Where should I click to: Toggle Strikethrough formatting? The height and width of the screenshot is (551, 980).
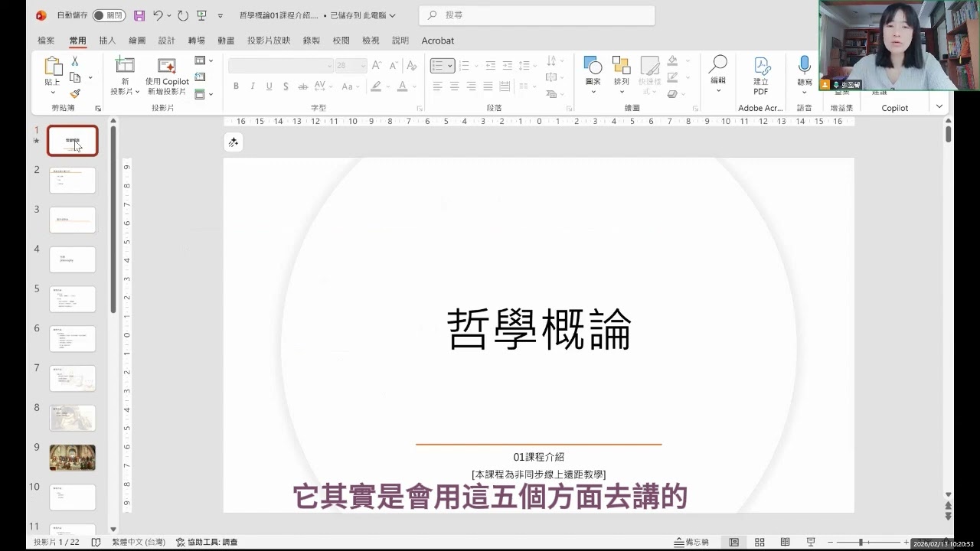click(302, 86)
